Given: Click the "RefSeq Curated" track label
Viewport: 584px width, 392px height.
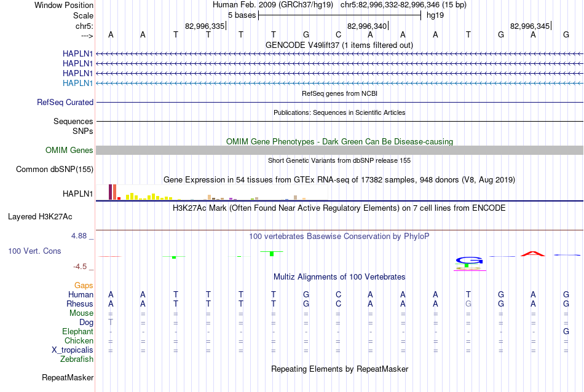Looking at the screenshot, I should pos(65,103).
